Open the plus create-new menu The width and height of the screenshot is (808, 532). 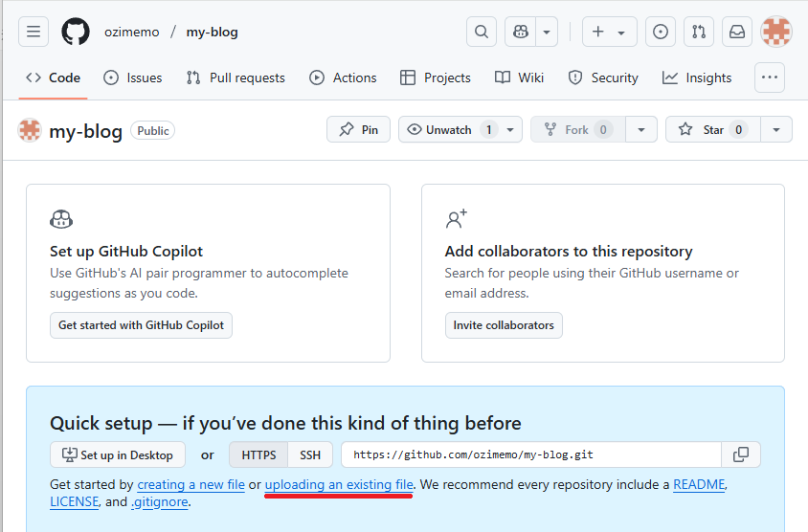609,32
